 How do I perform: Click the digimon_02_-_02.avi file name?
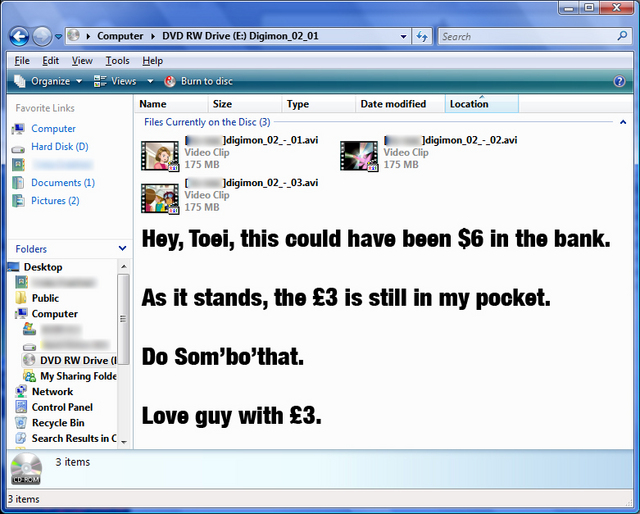click(x=451, y=140)
